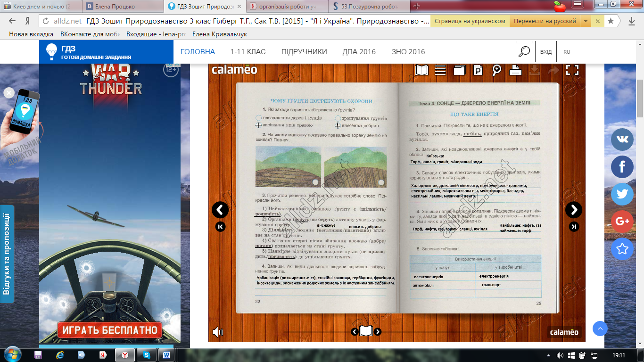Enter fullscreen mode in the Calameo viewer
644x362 pixels.
tap(572, 70)
